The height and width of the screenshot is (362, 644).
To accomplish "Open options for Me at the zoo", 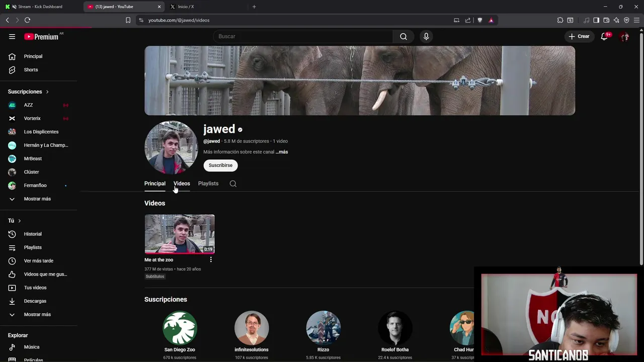I will point(211,260).
